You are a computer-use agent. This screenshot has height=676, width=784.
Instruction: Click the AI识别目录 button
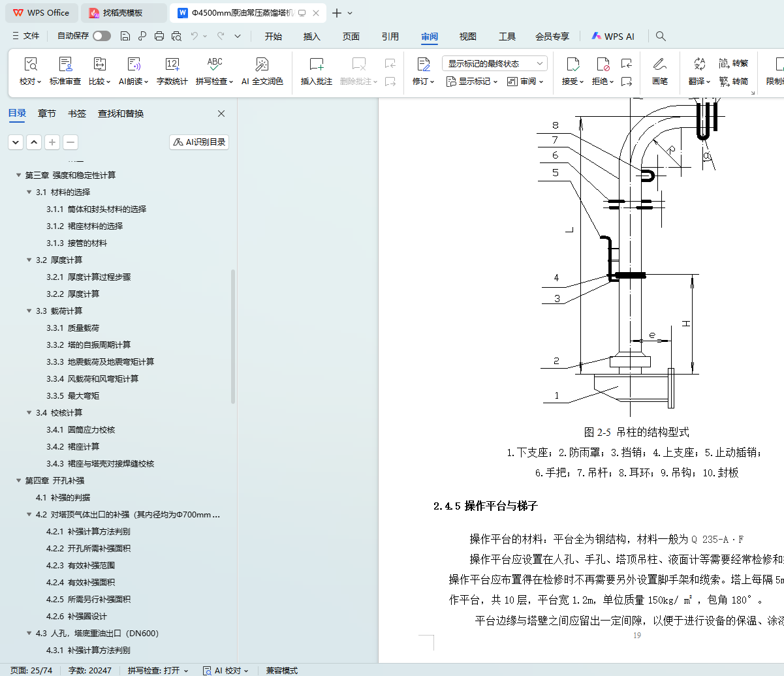199,142
